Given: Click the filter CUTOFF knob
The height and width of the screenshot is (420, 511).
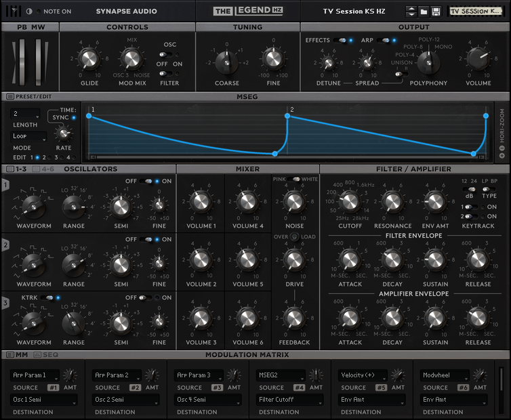Looking at the screenshot, I should pos(350,202).
